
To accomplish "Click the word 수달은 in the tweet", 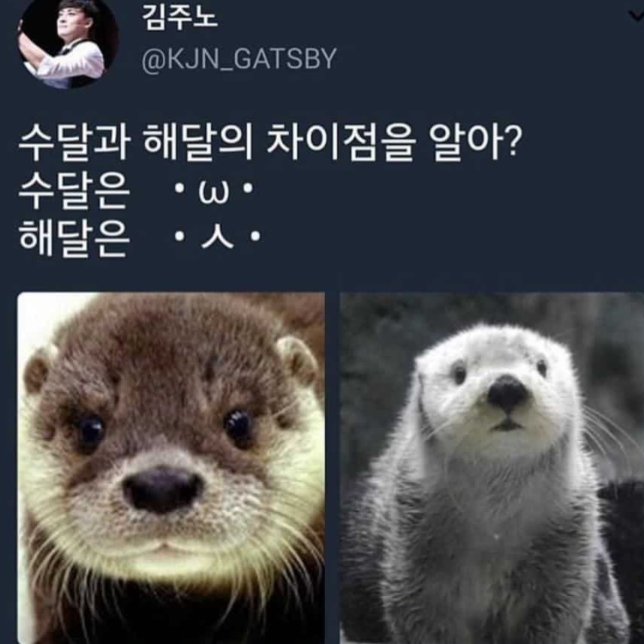I will point(74,190).
